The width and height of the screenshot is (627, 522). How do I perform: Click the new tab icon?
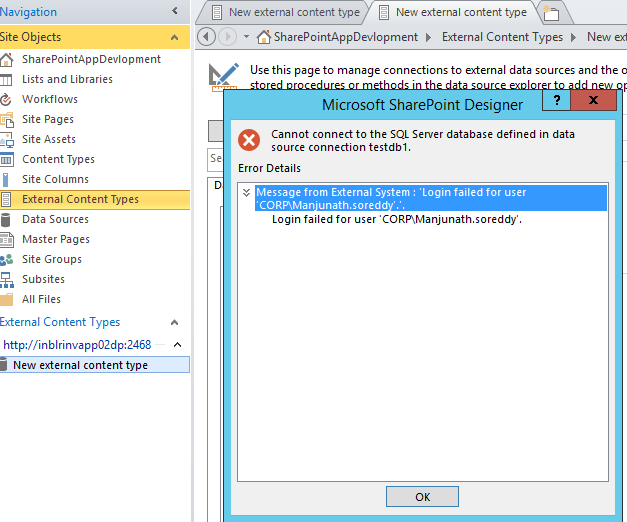(551, 13)
